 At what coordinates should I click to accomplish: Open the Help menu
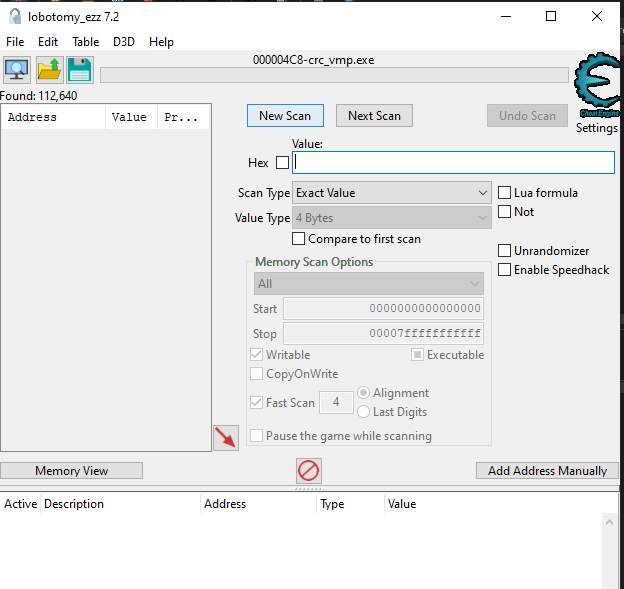point(161,42)
